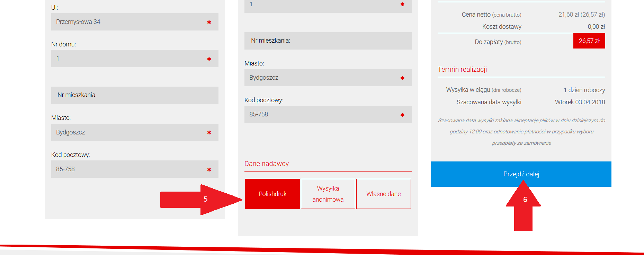Click the red 26,57 zł total price badge
Viewport: 644px width, 255px height.
click(589, 41)
